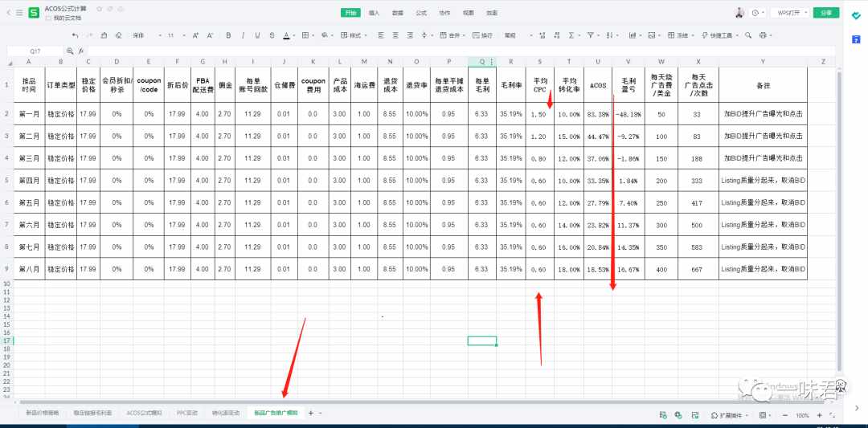Click the vertical alignment icon
Screen dimensions: 868x428
[x=424, y=35]
